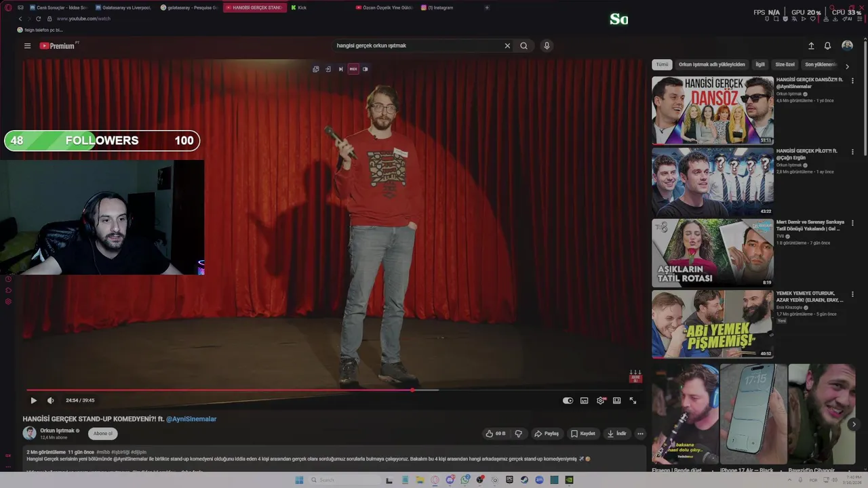Switch player to theater mode
Image resolution: width=868 pixels, height=488 pixels.
(616, 401)
